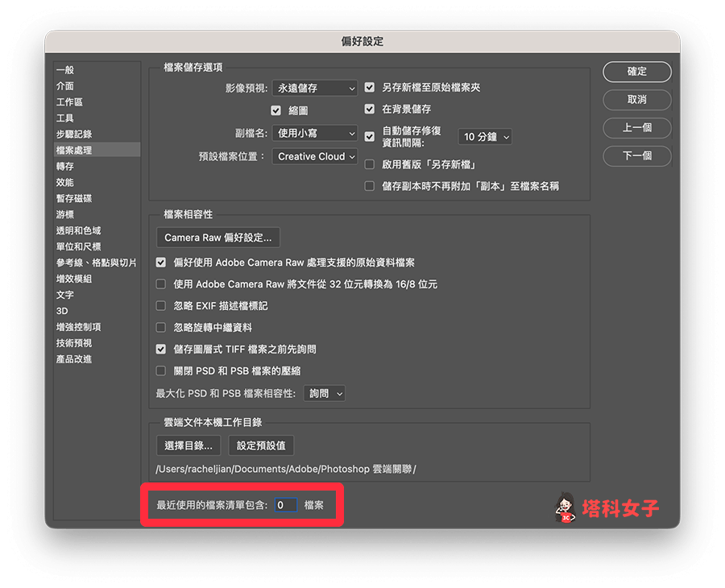Open Camera Raw 偏好設定 button
The image size is (725, 588).
pyautogui.click(x=218, y=238)
